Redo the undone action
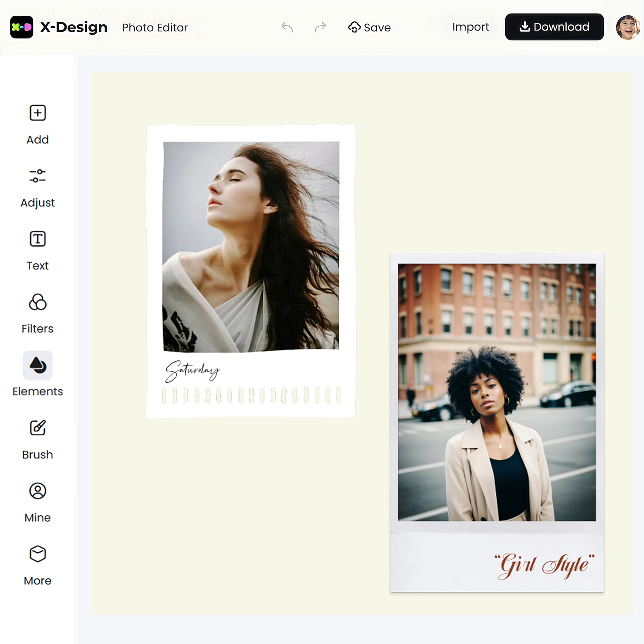The image size is (644, 644). click(x=320, y=27)
